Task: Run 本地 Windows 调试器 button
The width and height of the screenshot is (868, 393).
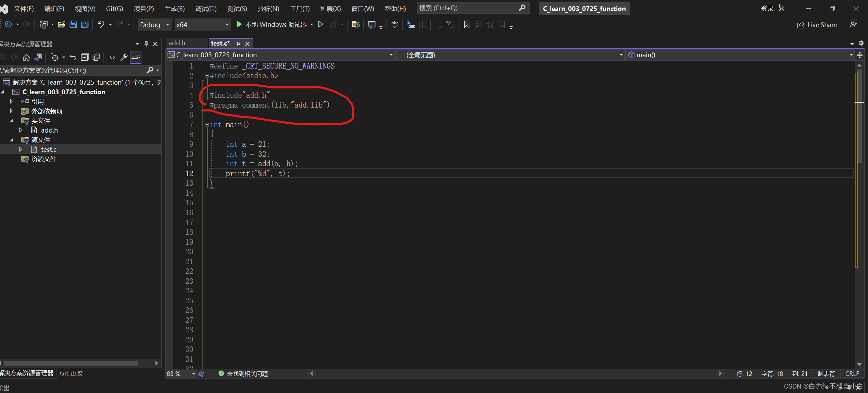Action: [x=271, y=24]
